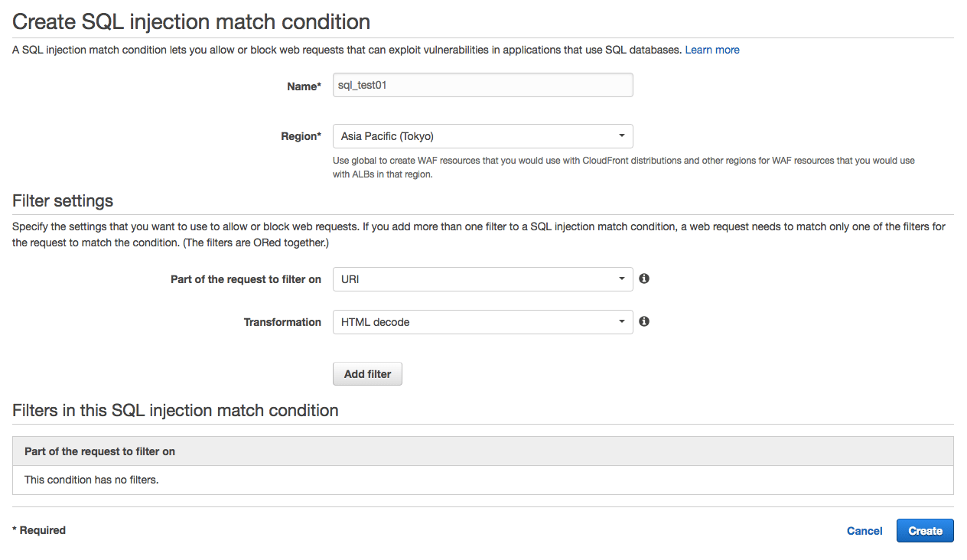This screenshot has height=560, width=967.
Task: Focus the Name field containing sql_test01
Action: pyautogui.click(x=483, y=85)
